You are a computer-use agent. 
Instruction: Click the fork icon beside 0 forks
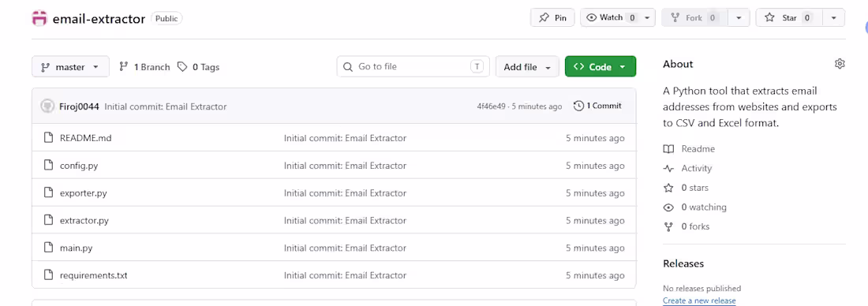pyautogui.click(x=668, y=226)
